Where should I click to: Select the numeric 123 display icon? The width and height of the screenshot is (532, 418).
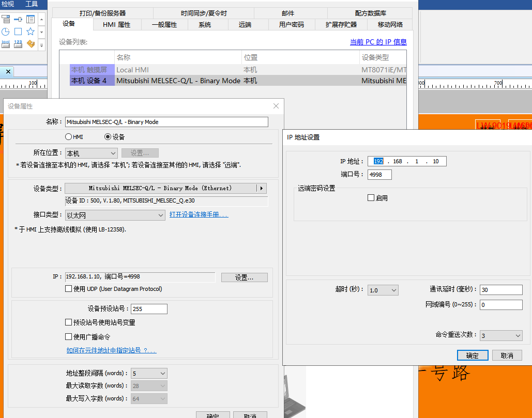pyautogui.click(x=18, y=44)
